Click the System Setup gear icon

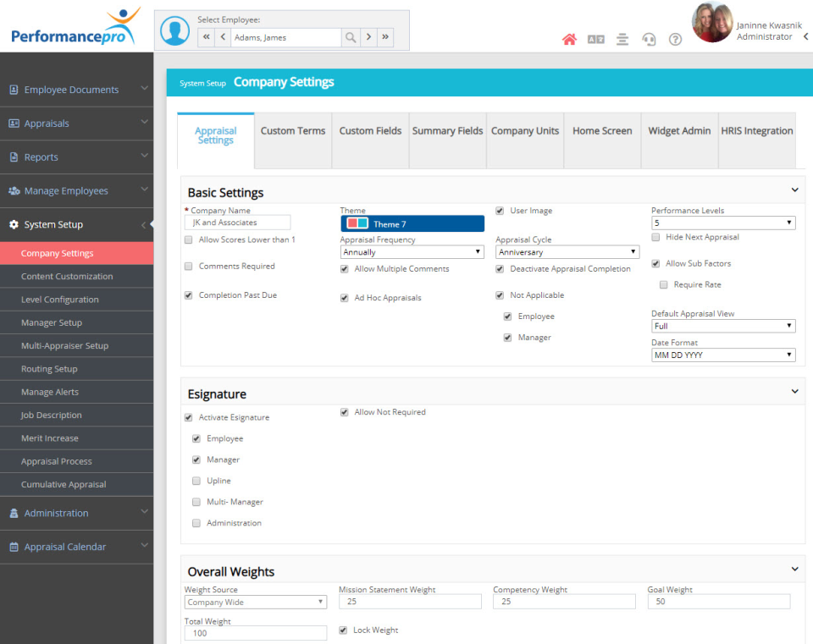pos(14,224)
